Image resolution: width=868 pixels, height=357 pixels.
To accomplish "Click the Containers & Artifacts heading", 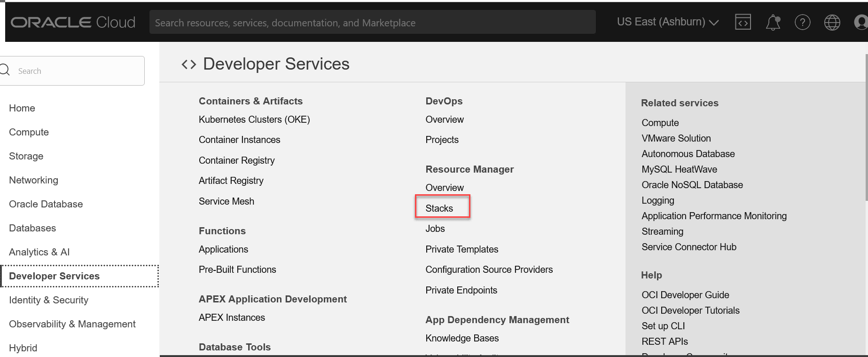I will [250, 101].
